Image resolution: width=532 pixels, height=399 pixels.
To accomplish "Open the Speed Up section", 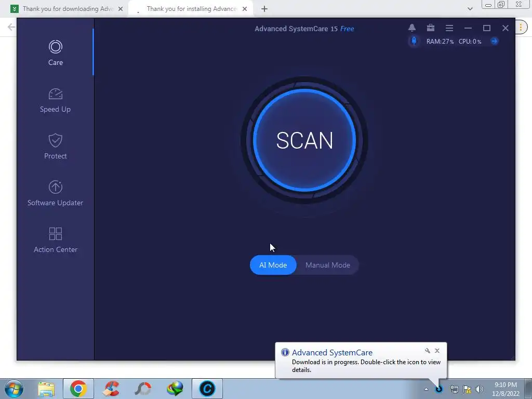I will click(x=55, y=100).
